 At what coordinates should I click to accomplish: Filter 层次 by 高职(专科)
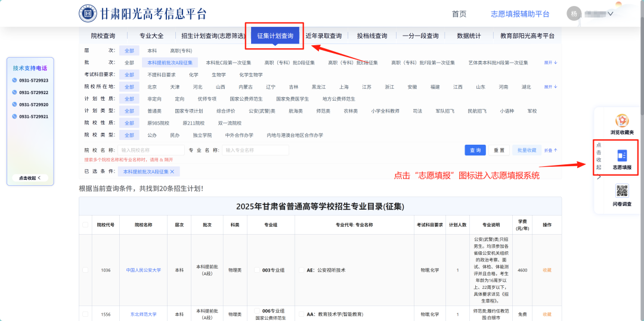pyautogui.click(x=181, y=51)
